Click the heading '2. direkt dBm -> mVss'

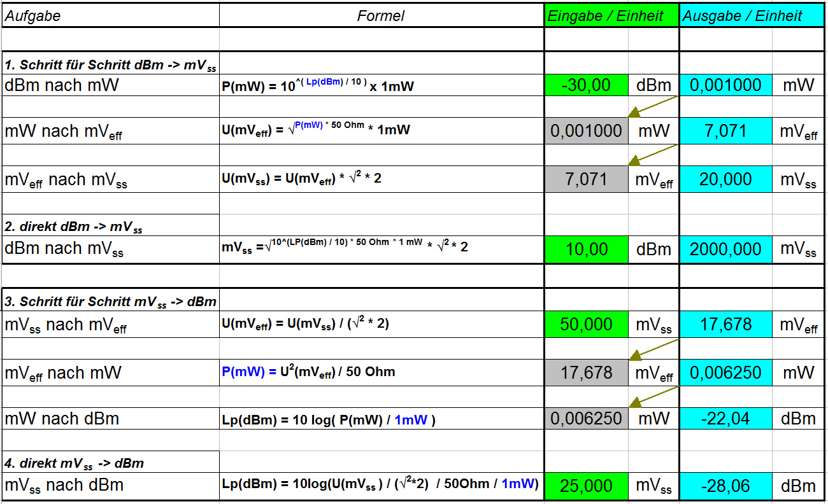pos(74,227)
